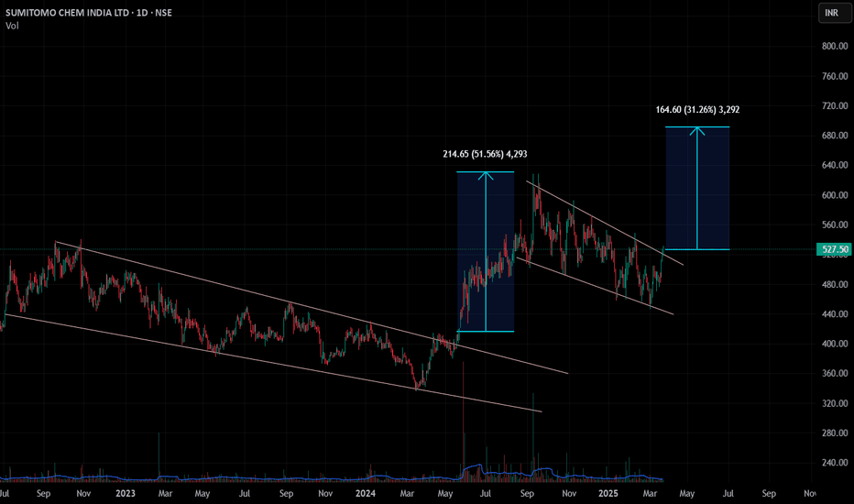Click the Jul label right of May 2025
Image resolution: width=854 pixels, height=504 pixels.
coord(728,493)
